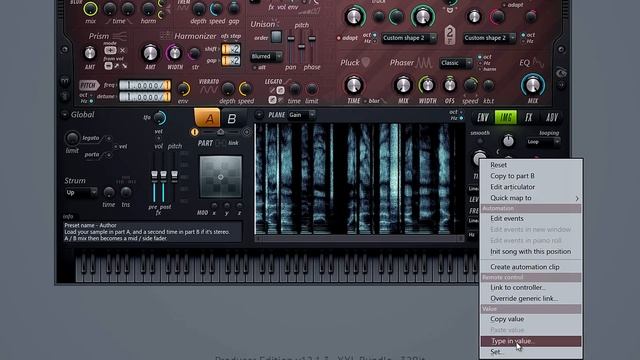Click the Prism AMT knob
Viewport: 640px width, 360px height.
tap(89, 53)
